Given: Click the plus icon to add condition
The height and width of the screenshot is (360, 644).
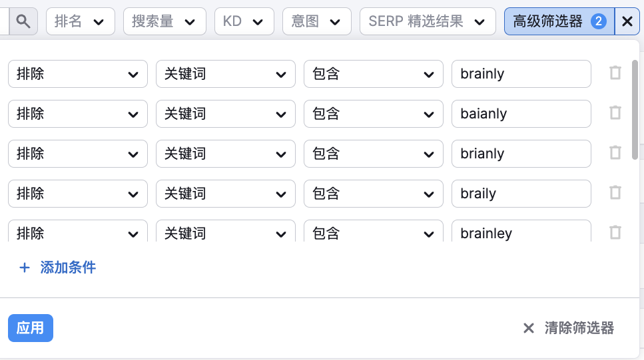Looking at the screenshot, I should [25, 268].
